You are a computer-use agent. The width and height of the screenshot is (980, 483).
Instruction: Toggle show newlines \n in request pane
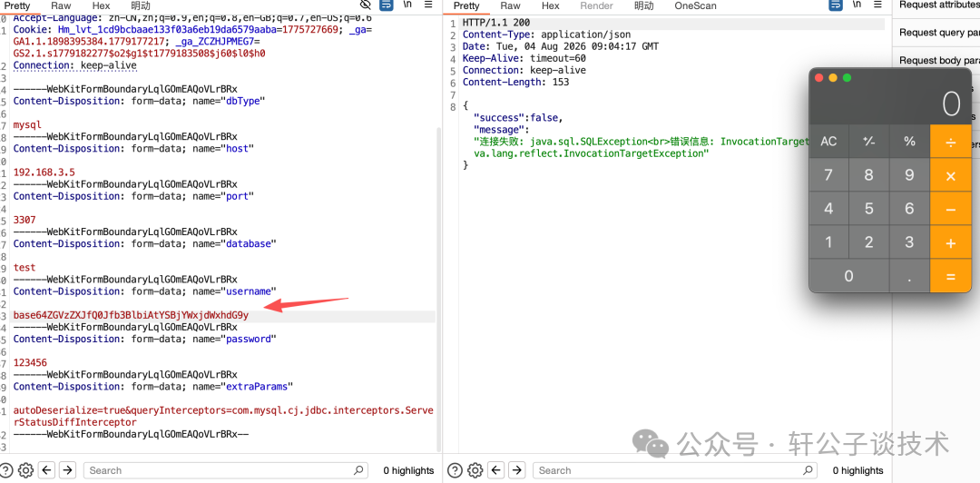[x=407, y=5]
